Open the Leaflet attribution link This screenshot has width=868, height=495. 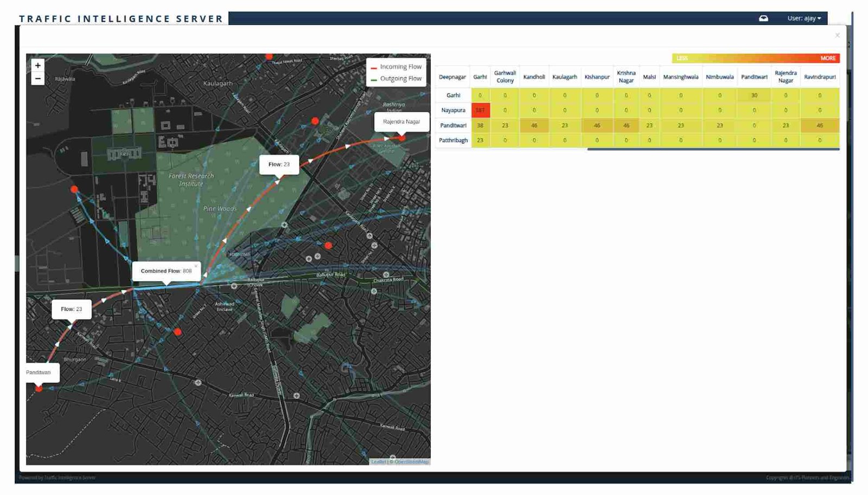[378, 462]
